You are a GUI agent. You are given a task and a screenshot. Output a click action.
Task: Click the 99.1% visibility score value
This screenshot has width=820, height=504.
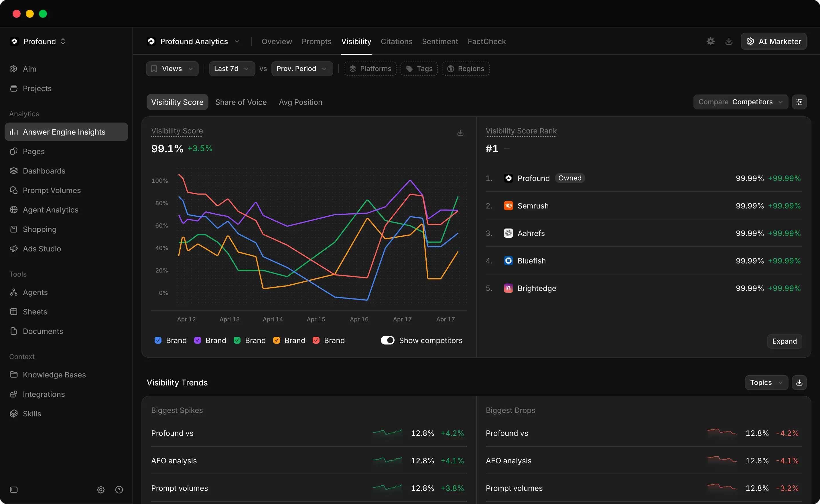click(167, 149)
